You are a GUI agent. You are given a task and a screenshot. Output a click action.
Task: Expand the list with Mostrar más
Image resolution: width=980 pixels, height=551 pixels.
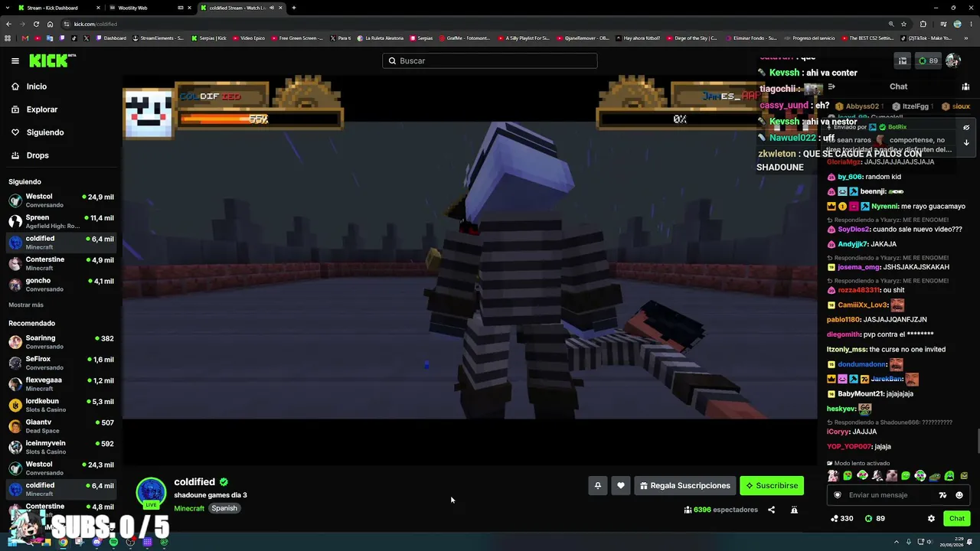pyautogui.click(x=26, y=305)
